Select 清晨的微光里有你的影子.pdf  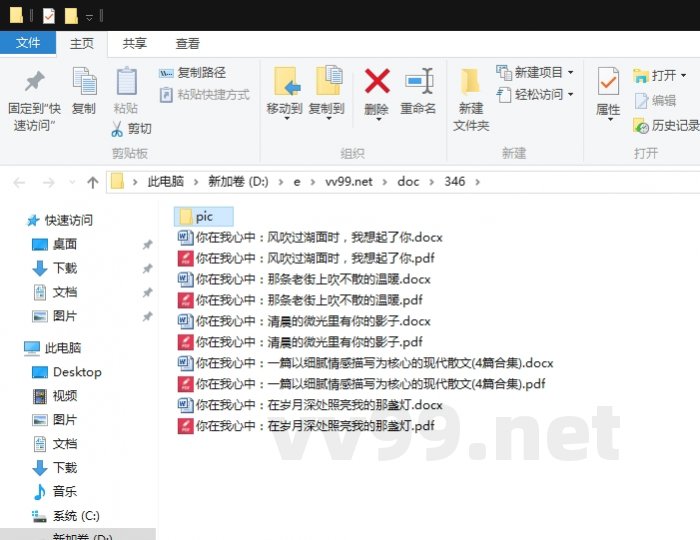click(x=300, y=342)
